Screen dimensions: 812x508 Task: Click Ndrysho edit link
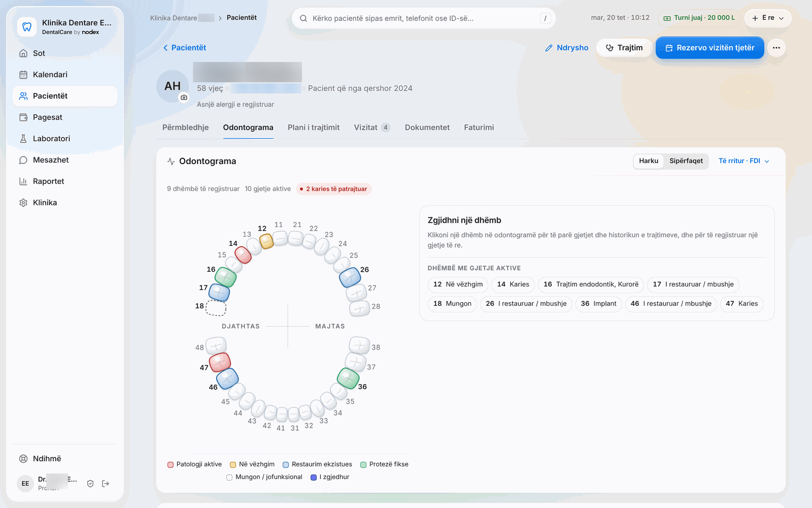pyautogui.click(x=566, y=48)
